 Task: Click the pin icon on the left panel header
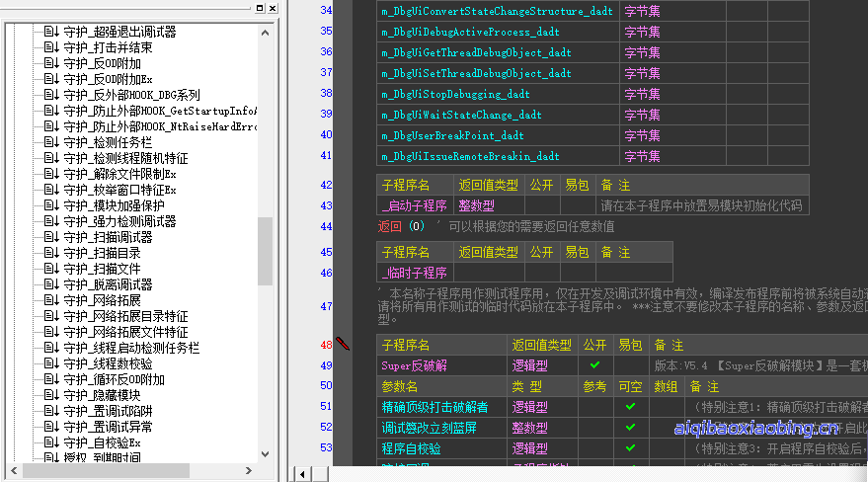[x=259, y=8]
